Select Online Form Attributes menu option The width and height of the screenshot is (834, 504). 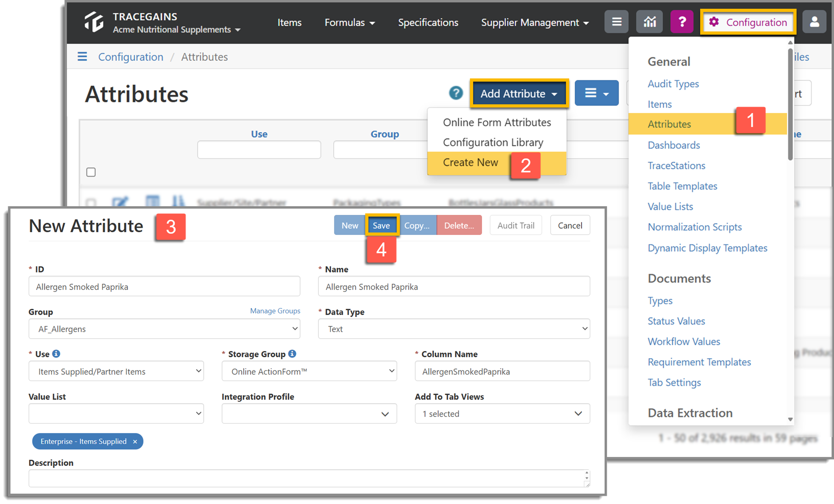[x=497, y=122]
